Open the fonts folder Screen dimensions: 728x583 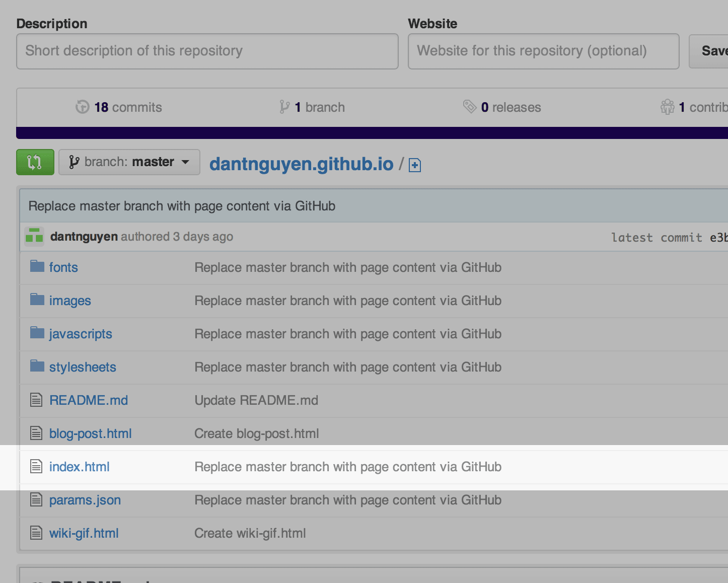coord(63,267)
